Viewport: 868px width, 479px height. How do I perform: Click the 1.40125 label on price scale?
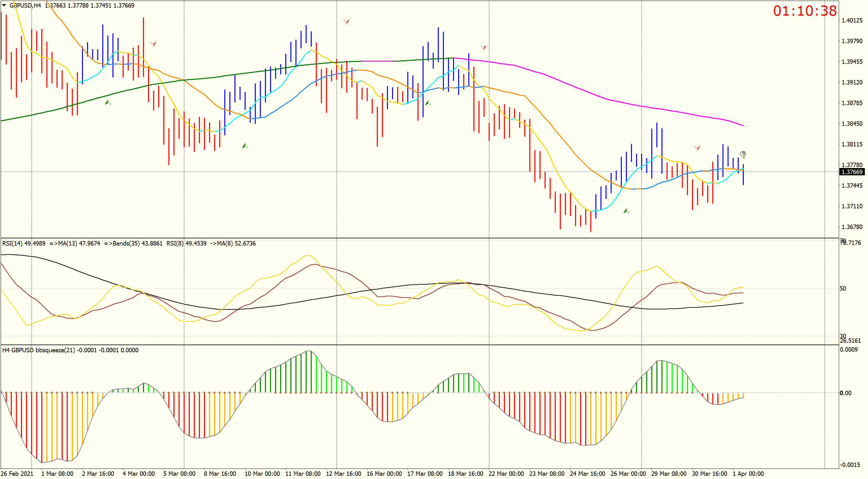852,20
